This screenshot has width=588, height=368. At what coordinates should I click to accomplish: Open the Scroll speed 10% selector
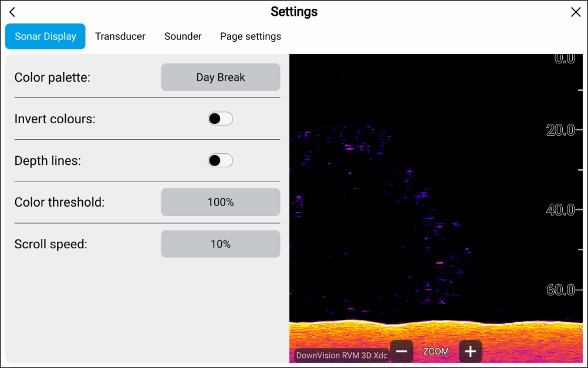221,244
